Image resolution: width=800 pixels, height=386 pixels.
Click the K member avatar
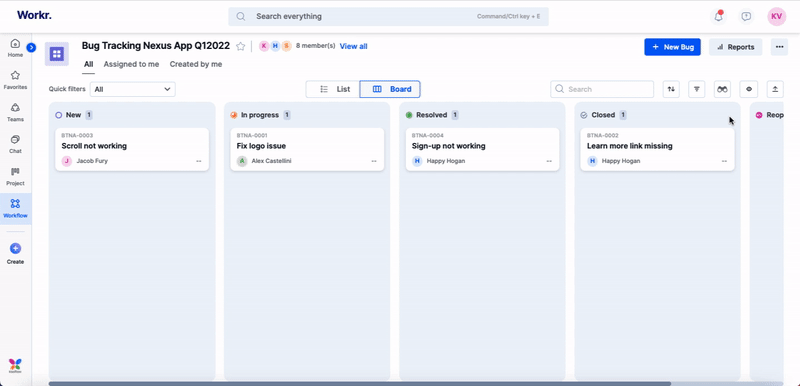264,46
